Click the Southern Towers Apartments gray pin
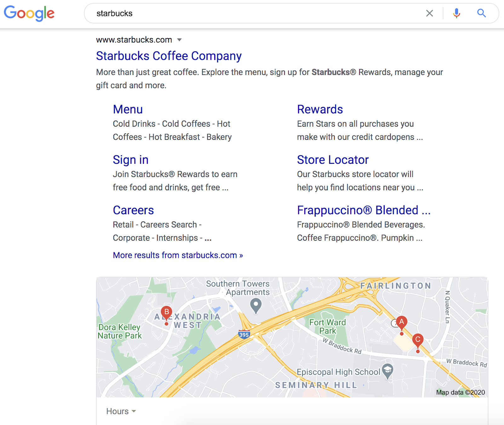This screenshot has height=425, width=504. [256, 306]
